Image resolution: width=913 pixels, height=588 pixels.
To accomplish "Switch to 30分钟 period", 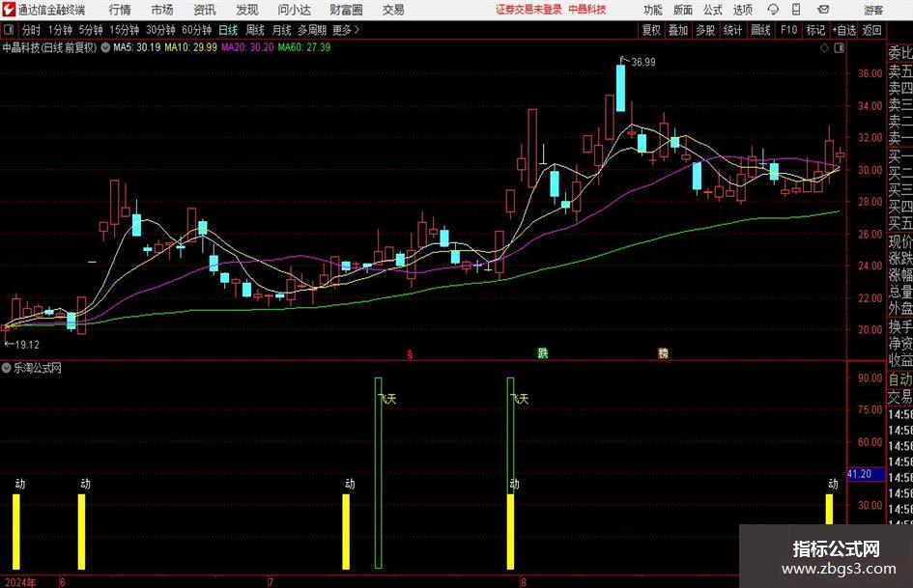I will point(160,30).
